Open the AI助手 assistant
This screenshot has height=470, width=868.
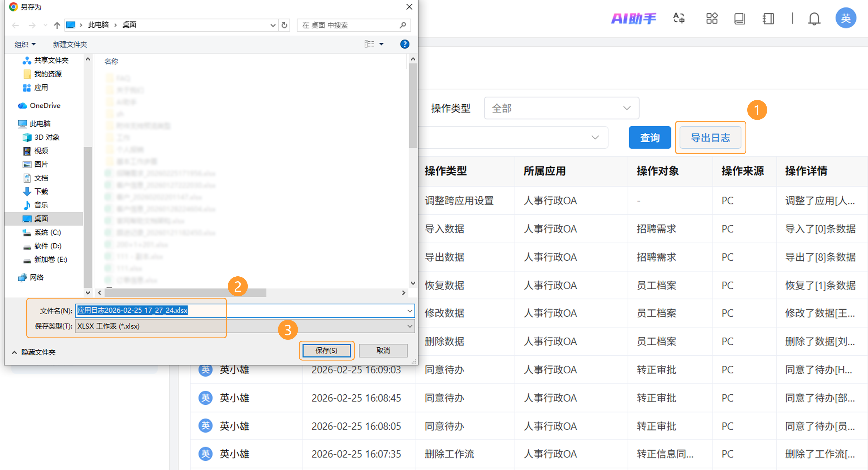click(x=633, y=18)
